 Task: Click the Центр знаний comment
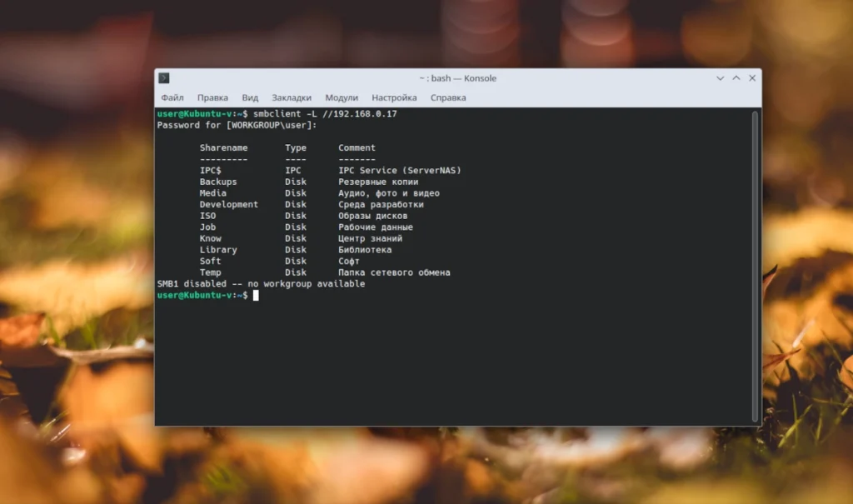371,238
